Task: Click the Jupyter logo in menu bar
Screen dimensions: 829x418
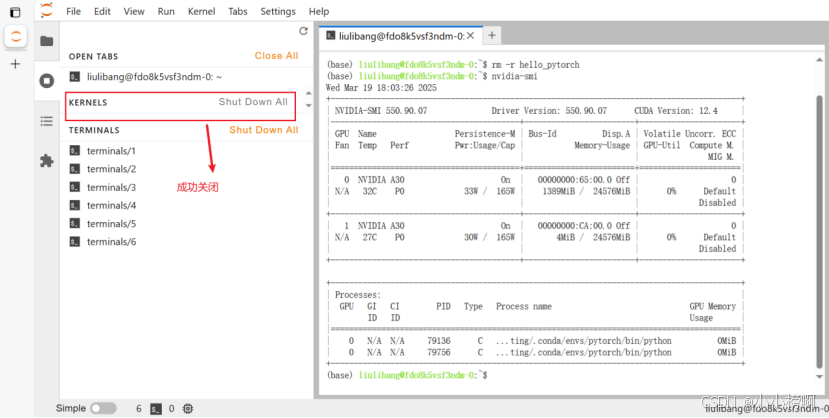Action: tap(47, 10)
